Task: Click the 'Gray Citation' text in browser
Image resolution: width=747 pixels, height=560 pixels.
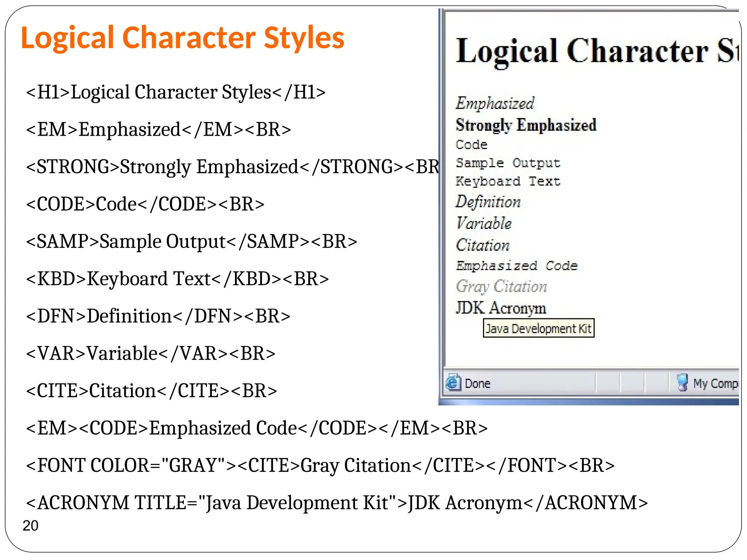Action: click(x=502, y=287)
